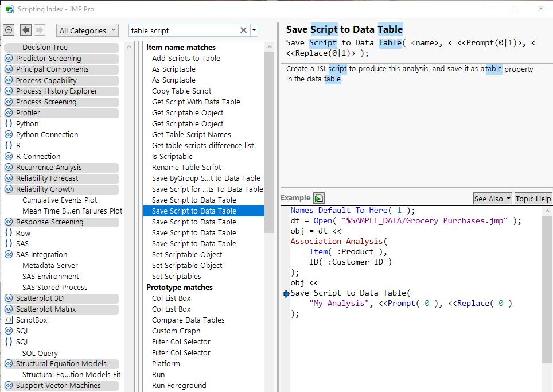Click the forward navigation arrow icon

(x=40, y=30)
